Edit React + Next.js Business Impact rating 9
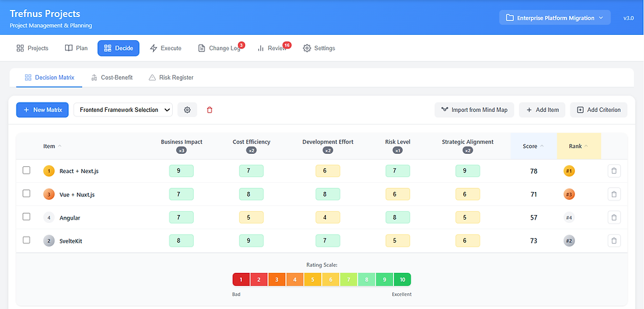The height and width of the screenshot is (309, 644). (x=181, y=171)
